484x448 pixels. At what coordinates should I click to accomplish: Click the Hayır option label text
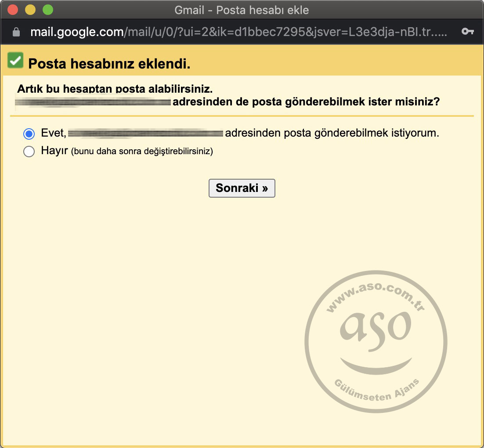coord(54,151)
